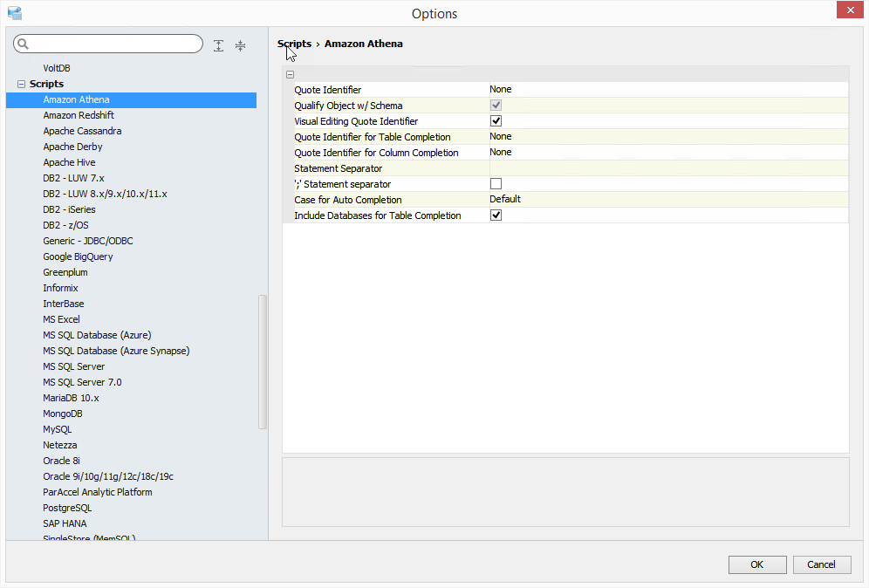Enable the ';' Statement separator checkbox

click(496, 184)
